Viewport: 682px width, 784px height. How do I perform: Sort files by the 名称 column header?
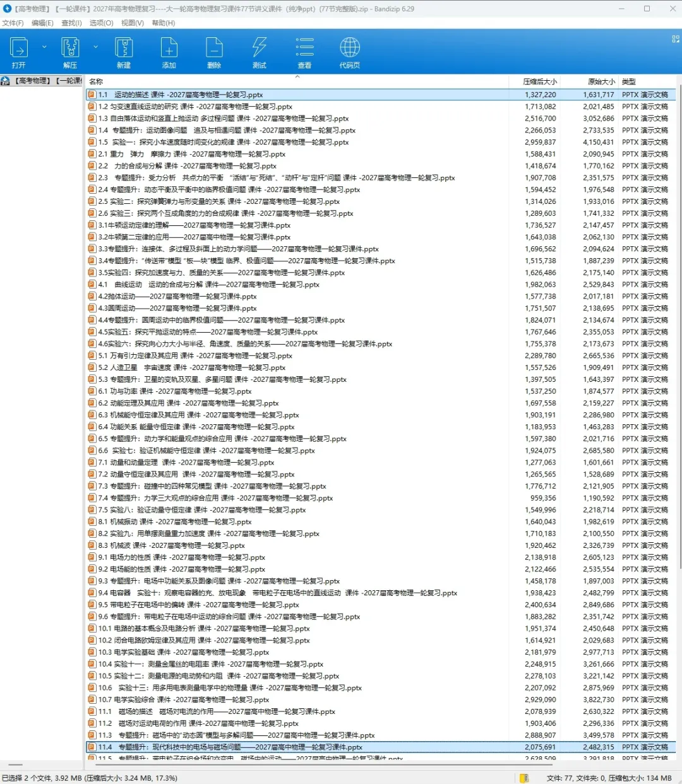(297, 81)
